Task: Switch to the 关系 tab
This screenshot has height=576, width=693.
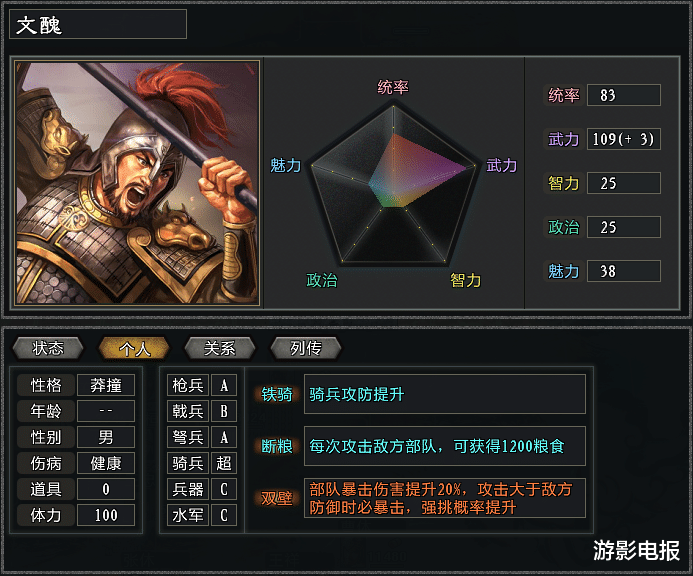Action: (x=220, y=348)
